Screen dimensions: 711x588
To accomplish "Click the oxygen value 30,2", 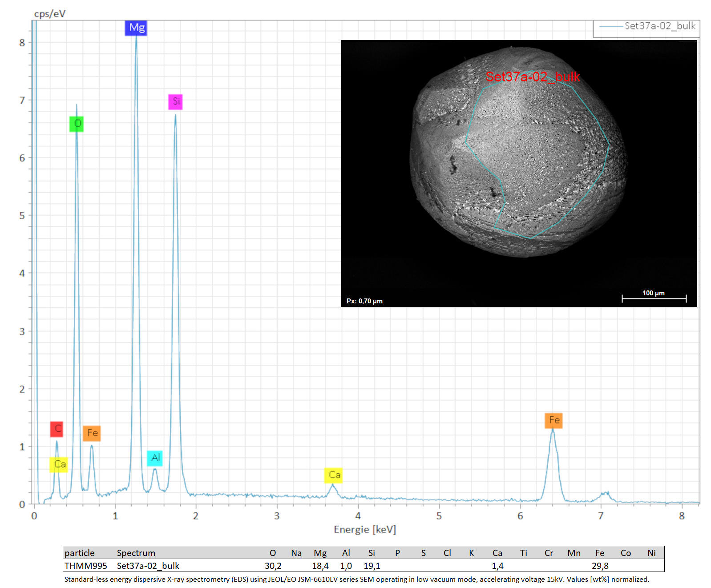I will click(x=273, y=566).
